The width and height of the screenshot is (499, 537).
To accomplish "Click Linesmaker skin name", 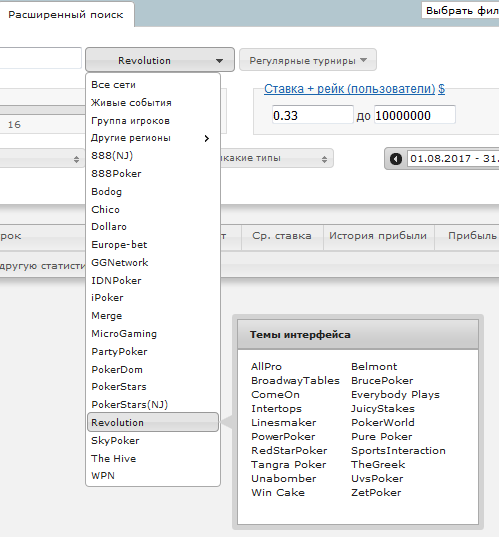I will click(284, 423).
